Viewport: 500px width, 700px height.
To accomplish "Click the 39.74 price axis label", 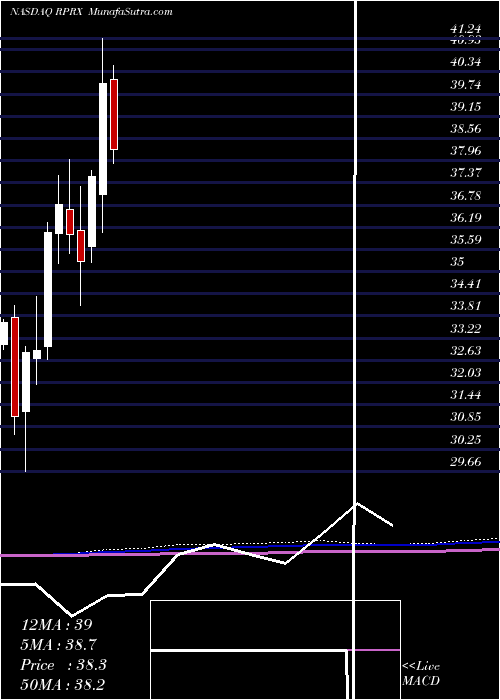I will 466,84.
